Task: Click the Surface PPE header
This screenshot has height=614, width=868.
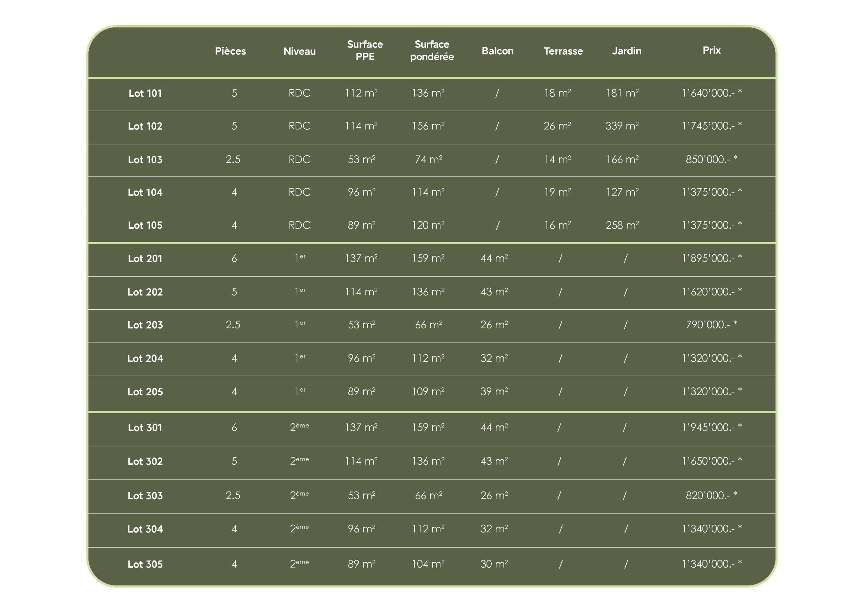Action: (365, 50)
